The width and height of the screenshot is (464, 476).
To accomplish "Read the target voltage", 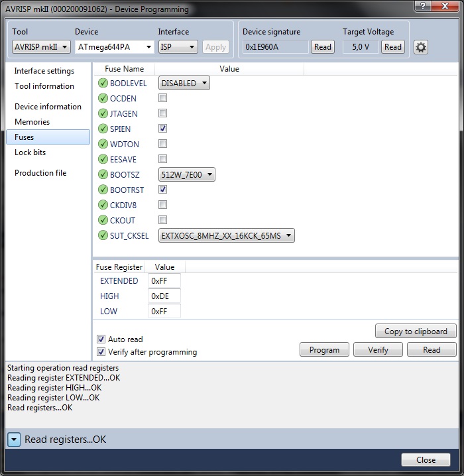I will pyautogui.click(x=393, y=47).
